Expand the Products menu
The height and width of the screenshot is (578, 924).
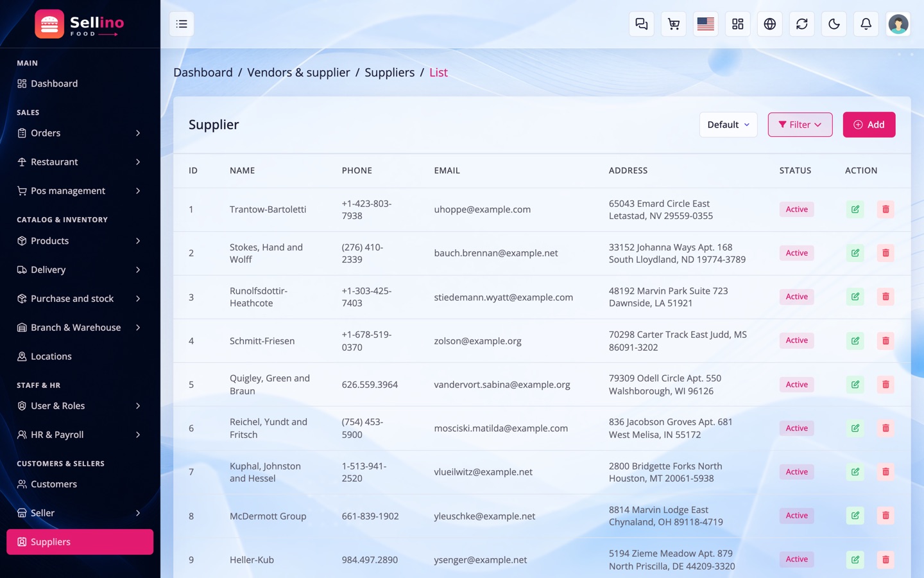pos(80,241)
